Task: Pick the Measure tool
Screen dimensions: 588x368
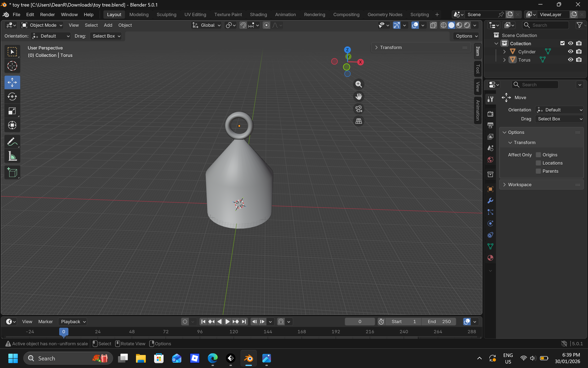Action: (x=12, y=156)
